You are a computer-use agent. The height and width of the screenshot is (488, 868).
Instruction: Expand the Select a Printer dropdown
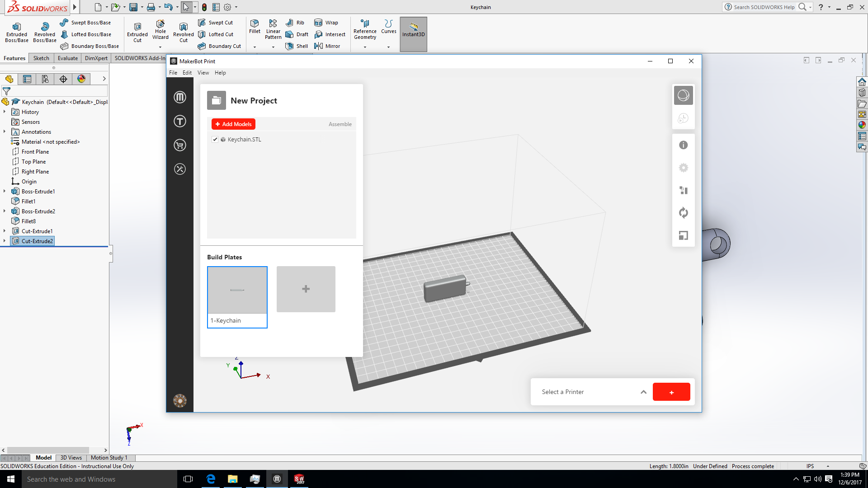pyautogui.click(x=643, y=392)
